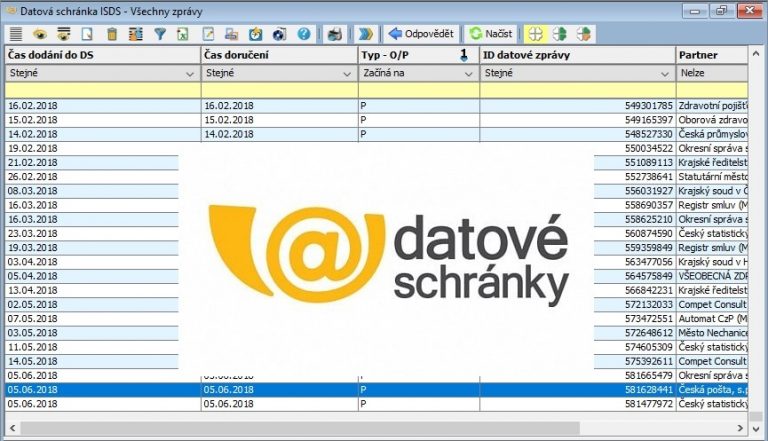Click the Typ - O/P column header
The height and width of the screenshot is (441, 768).
pyautogui.click(x=419, y=55)
